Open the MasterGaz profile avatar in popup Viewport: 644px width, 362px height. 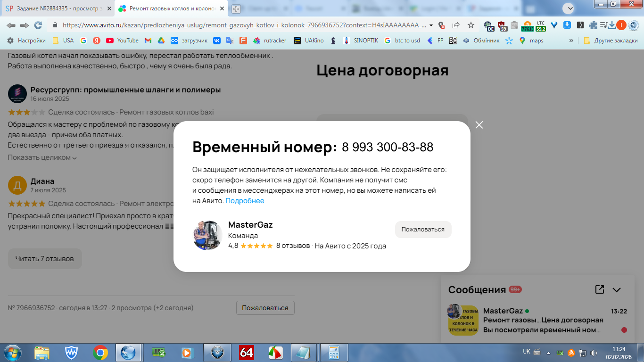(208, 235)
